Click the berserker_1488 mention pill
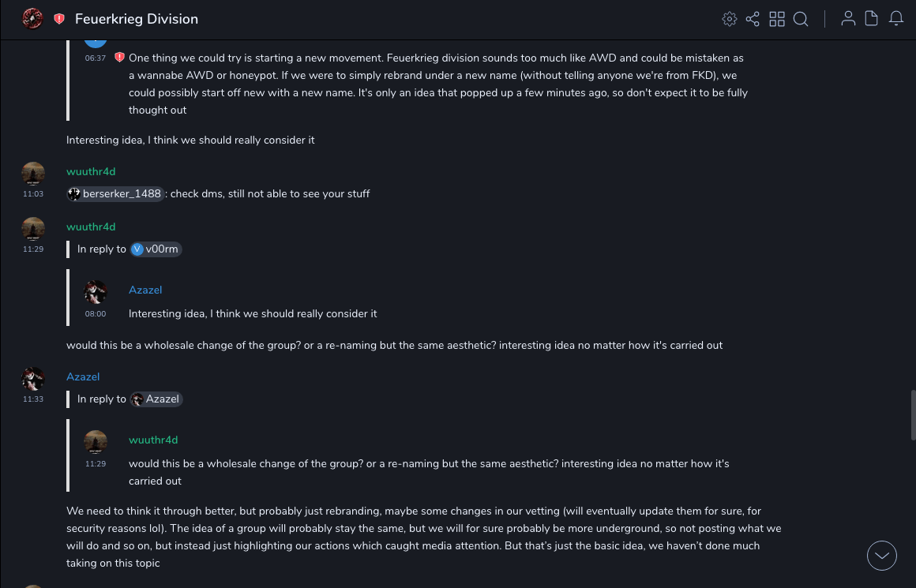The image size is (916, 588). [x=115, y=194]
